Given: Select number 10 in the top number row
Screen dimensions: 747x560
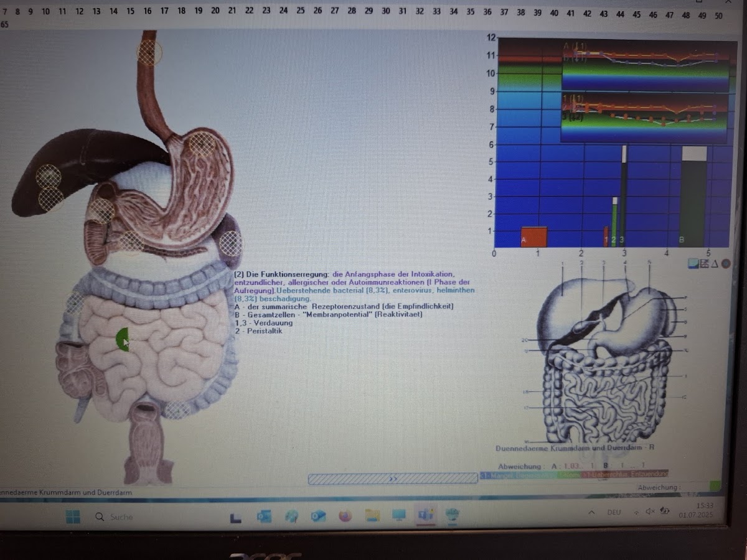Looking at the screenshot, I should (45, 11).
